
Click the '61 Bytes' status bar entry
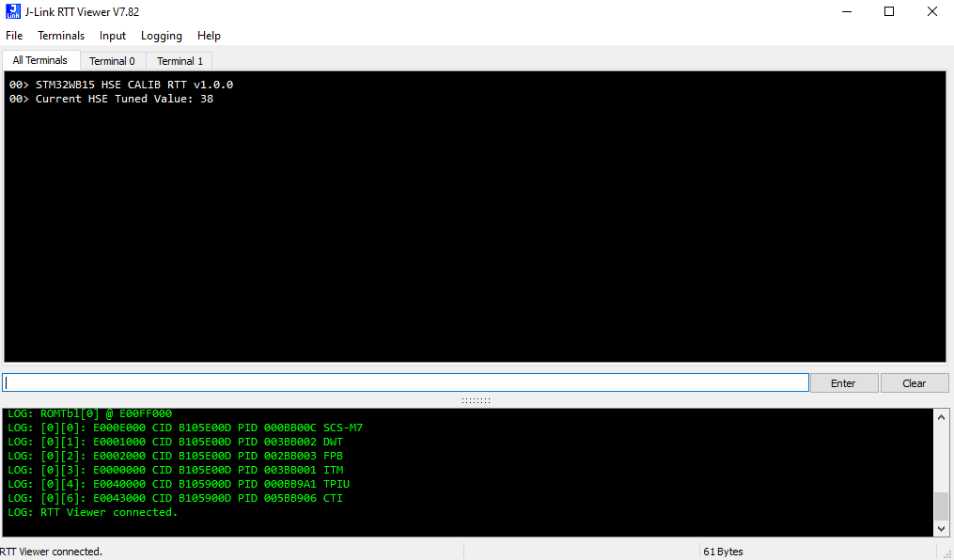pos(723,552)
